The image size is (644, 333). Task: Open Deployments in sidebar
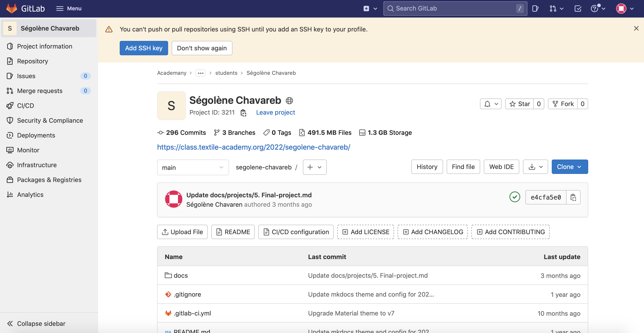pyautogui.click(x=36, y=135)
